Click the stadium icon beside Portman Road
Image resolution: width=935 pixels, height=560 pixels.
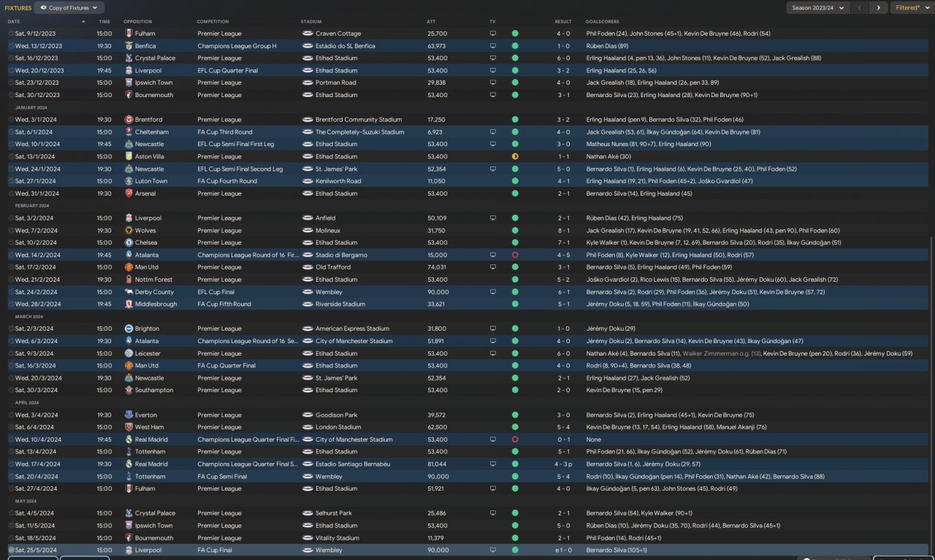307,83
